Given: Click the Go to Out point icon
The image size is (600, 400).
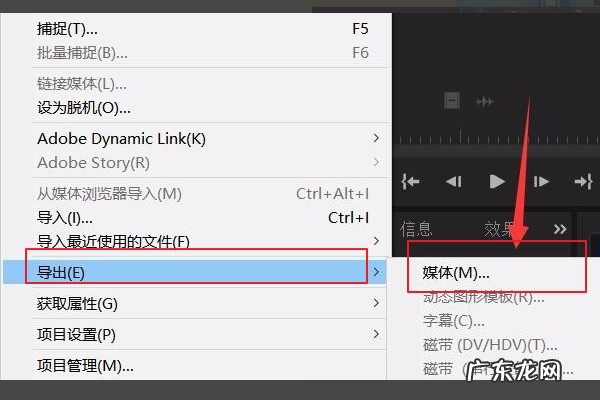Looking at the screenshot, I should click(x=584, y=181).
